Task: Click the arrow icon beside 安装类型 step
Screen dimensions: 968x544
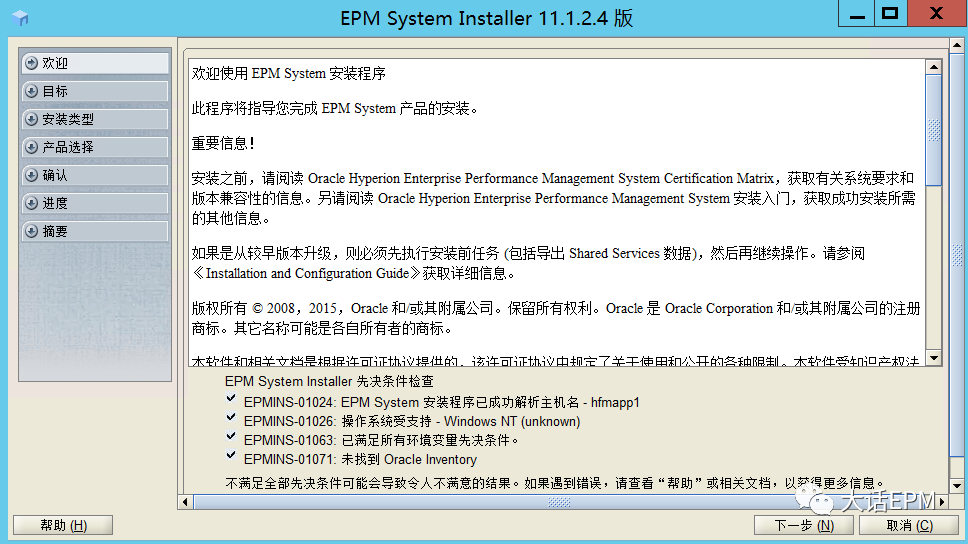Action: point(31,119)
